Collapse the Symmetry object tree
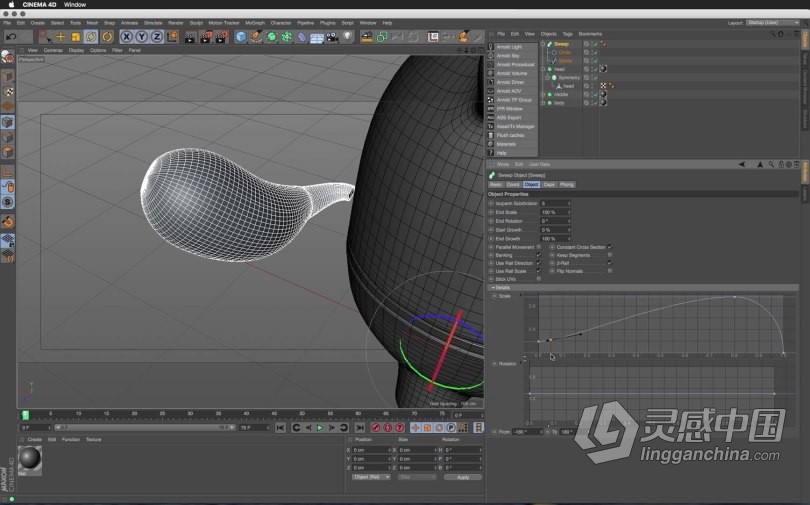 [548, 77]
